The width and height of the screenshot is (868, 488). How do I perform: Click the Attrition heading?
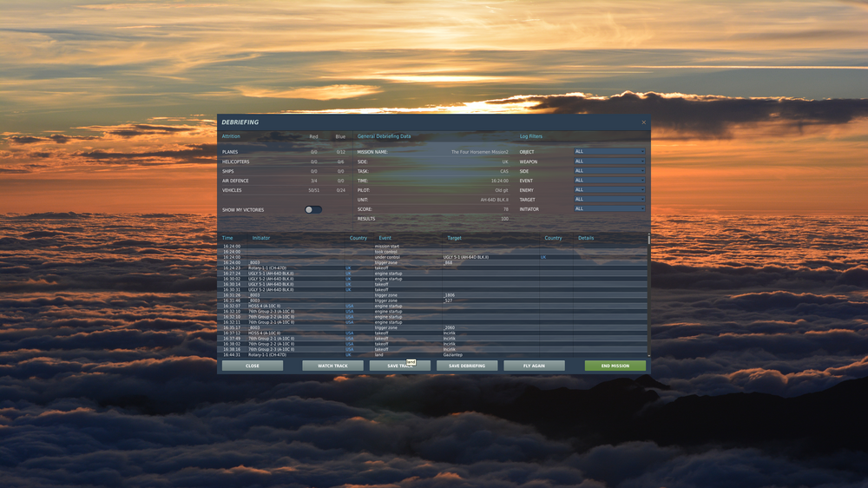click(x=231, y=136)
